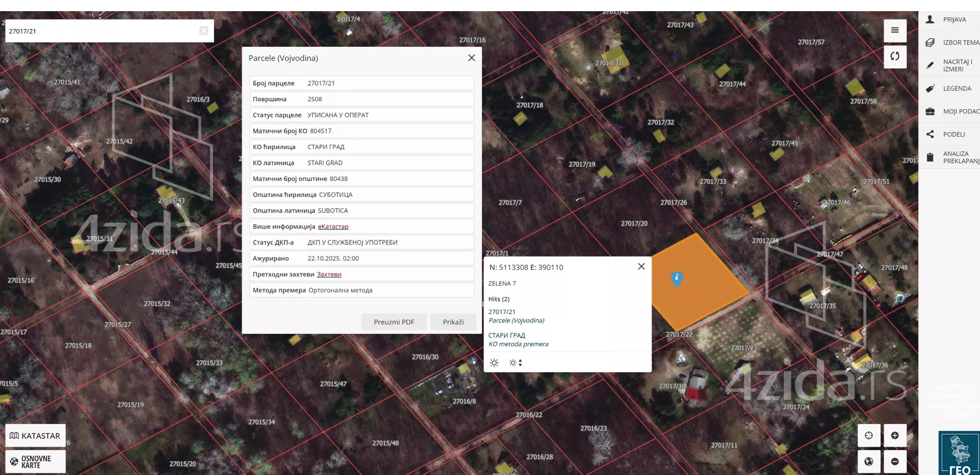Click the Preuzmi PDF button
Screen dimensions: 980x475
tap(394, 322)
